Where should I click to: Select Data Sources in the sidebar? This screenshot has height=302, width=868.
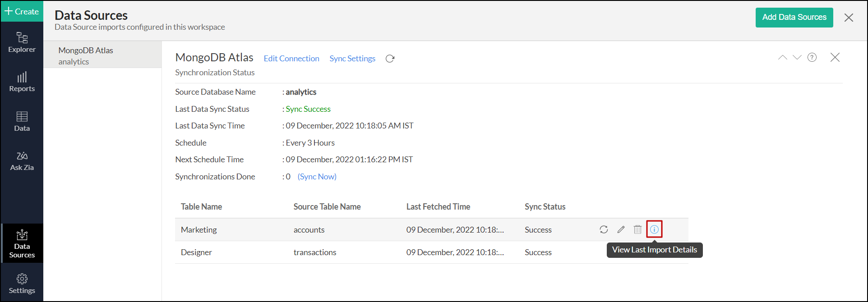(x=22, y=244)
